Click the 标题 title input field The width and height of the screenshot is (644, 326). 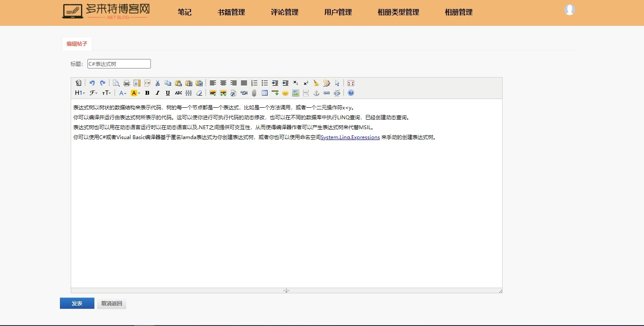pos(119,64)
